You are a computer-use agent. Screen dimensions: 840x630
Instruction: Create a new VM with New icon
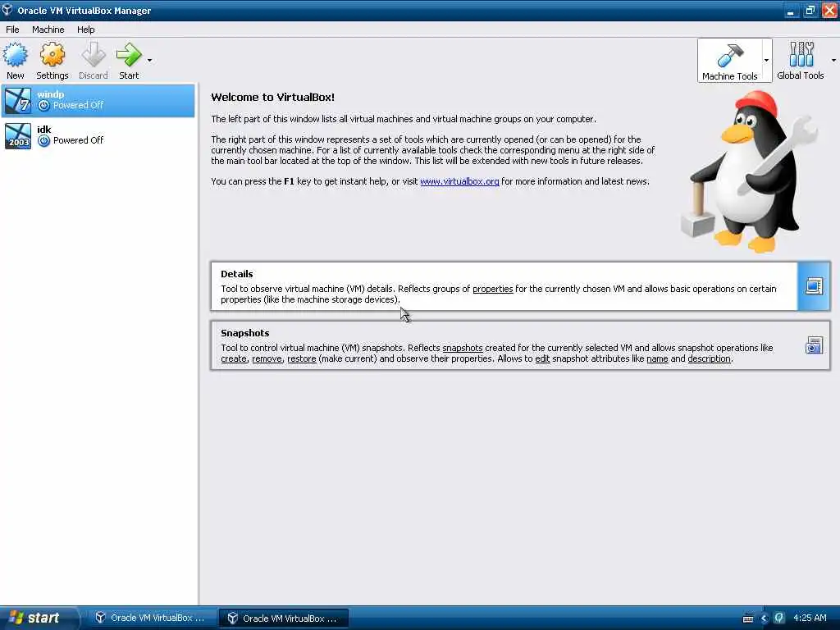click(15, 61)
